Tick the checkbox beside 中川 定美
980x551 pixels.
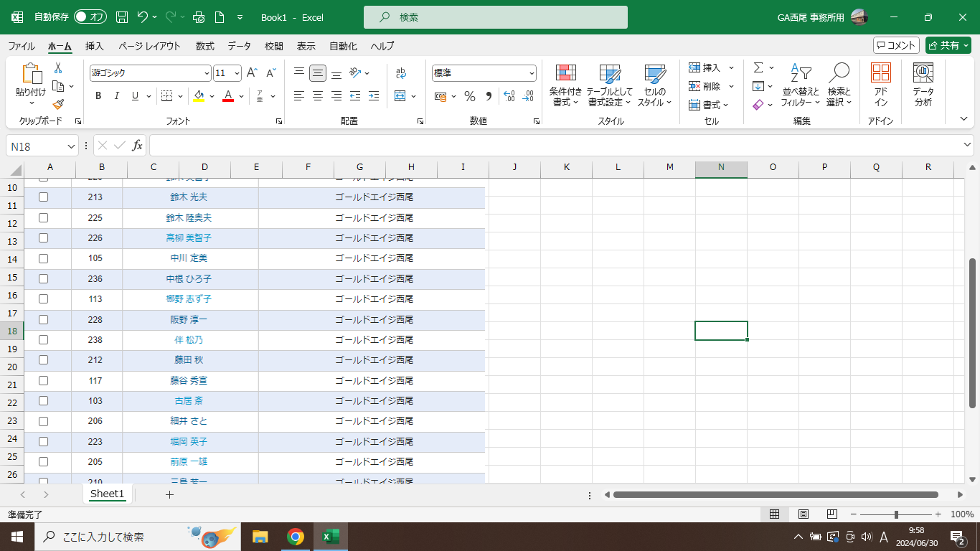tap(43, 258)
